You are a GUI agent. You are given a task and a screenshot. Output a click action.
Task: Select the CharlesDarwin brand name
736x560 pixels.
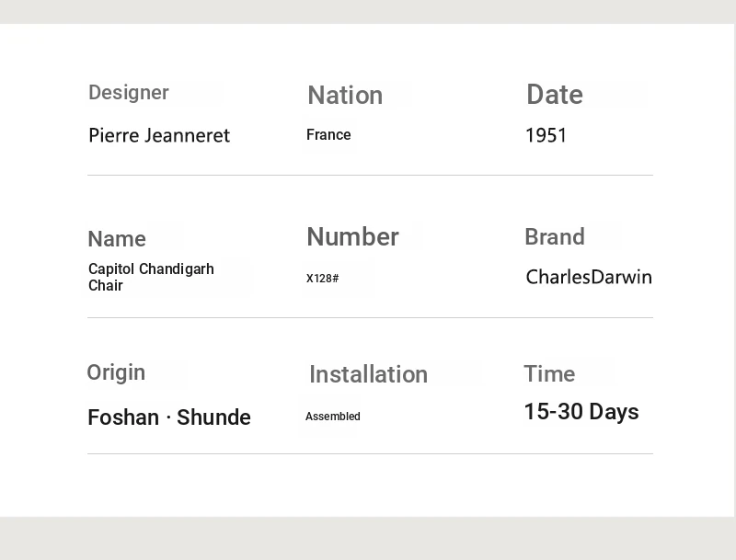(x=589, y=277)
